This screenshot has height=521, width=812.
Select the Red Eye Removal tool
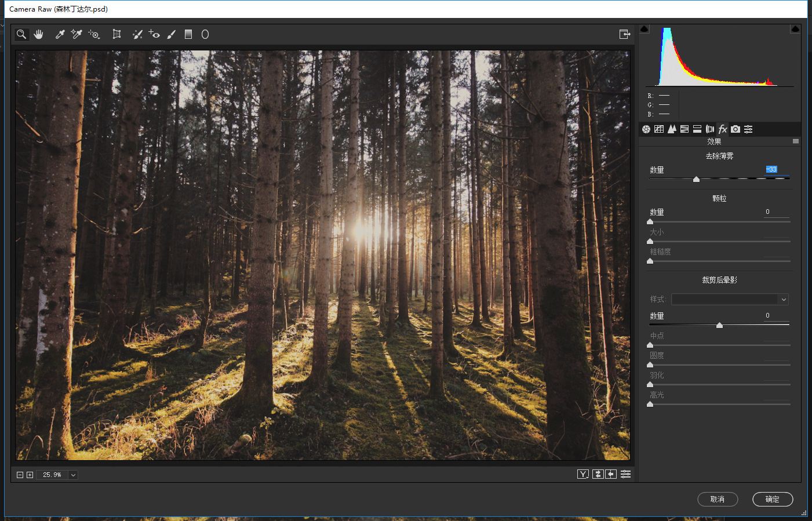coord(154,35)
